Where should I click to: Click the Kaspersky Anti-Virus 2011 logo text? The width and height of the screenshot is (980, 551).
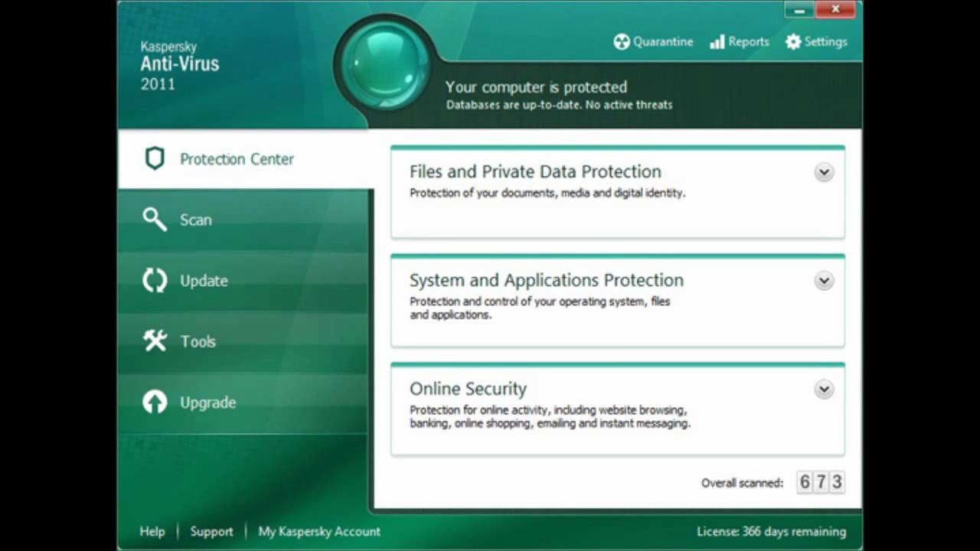(180, 65)
